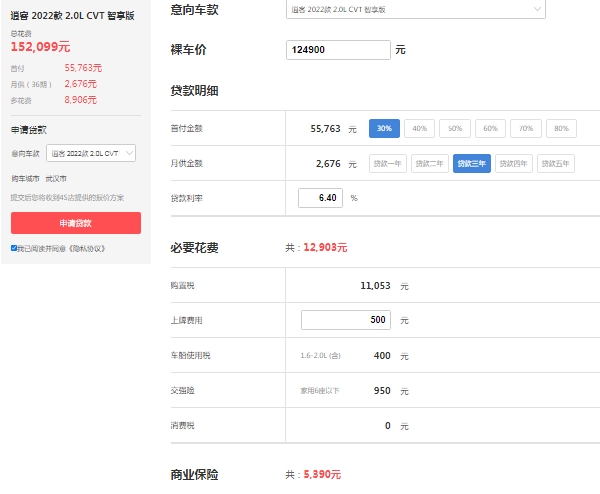600x494 pixels.
Task: Click the 上牌费用 500 input box
Action: [x=346, y=320]
